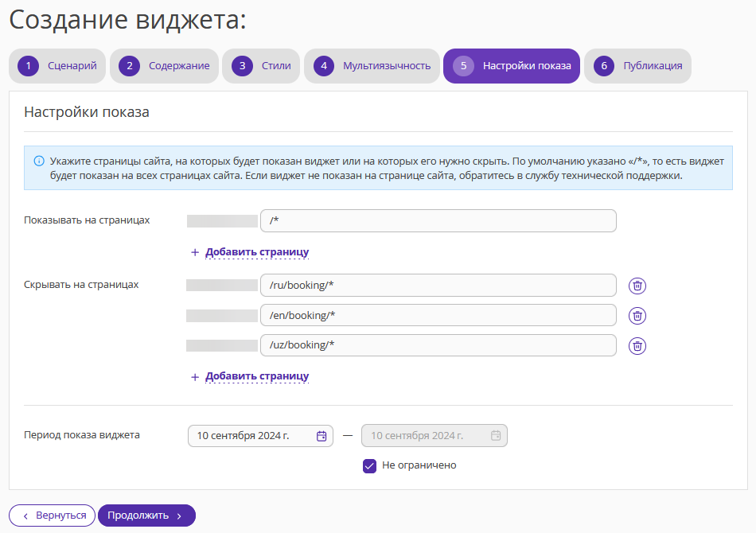Image resolution: width=756 pixels, height=533 pixels.
Task: Edit the /uz/booking/* field
Action: click(x=438, y=345)
